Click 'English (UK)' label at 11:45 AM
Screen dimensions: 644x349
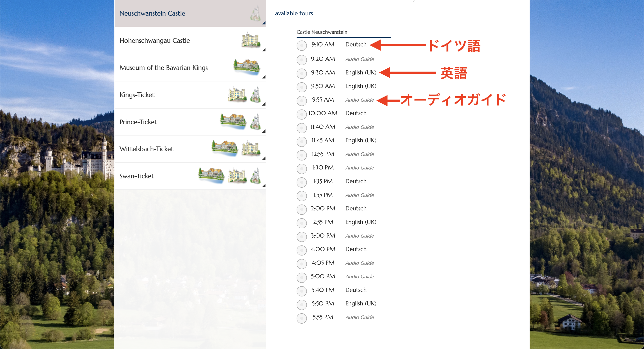click(361, 140)
